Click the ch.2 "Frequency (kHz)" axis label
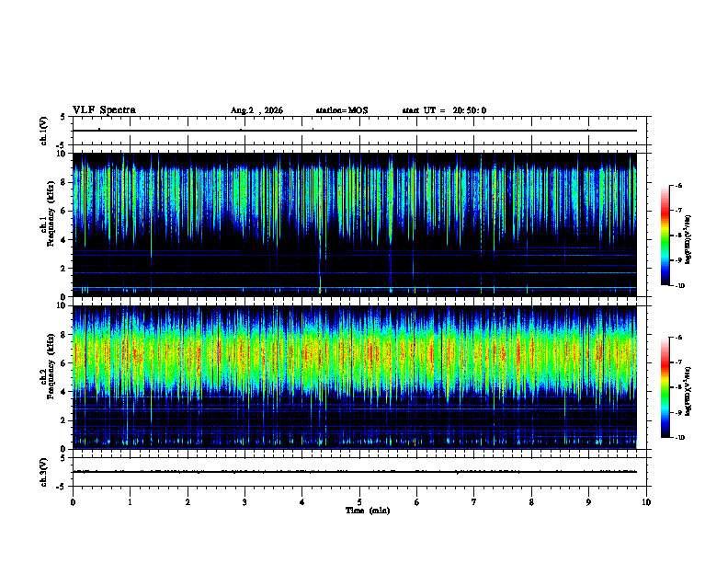728x563 pixels. pyautogui.click(x=51, y=366)
